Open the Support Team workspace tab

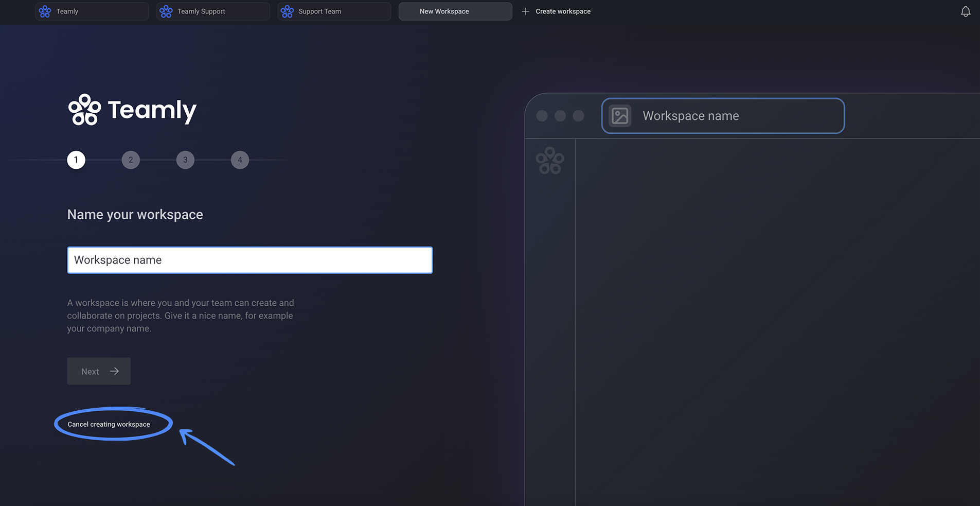tap(334, 11)
